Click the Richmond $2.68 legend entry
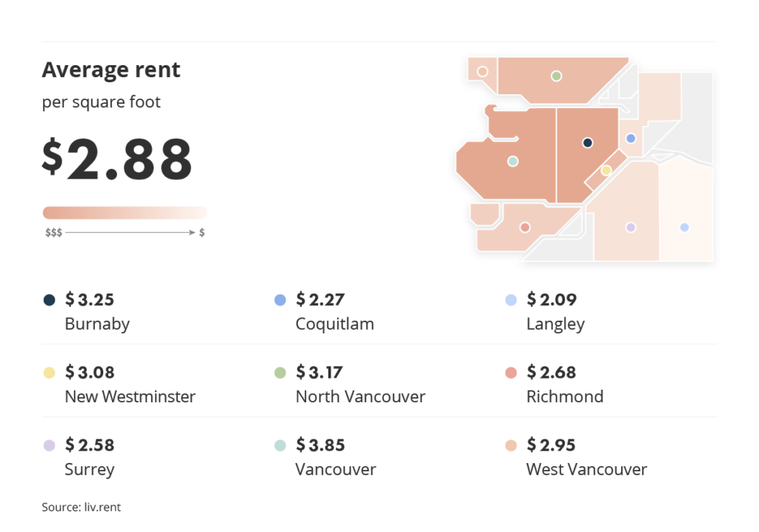Viewport: 759px width, 532px height. point(554,384)
